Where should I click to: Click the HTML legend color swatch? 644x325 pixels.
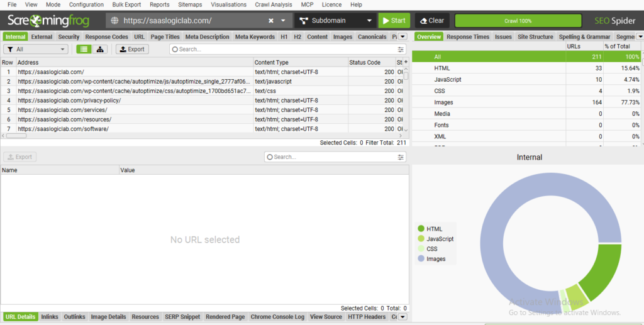point(421,229)
